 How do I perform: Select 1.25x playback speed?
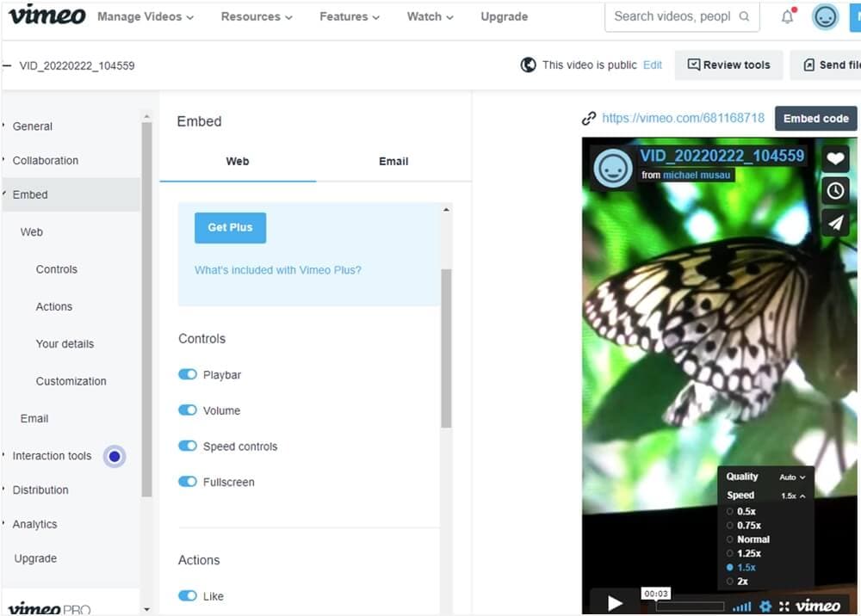point(744,553)
